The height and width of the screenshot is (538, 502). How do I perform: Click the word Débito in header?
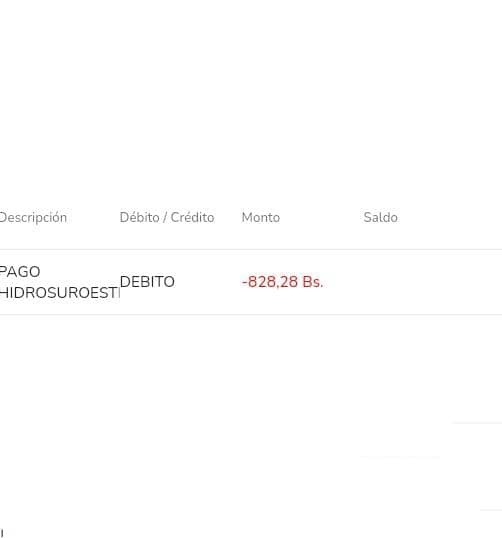pyautogui.click(x=140, y=218)
